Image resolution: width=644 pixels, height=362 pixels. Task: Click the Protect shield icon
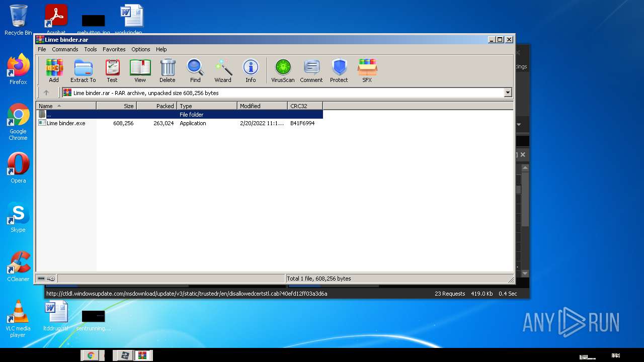coord(339,71)
